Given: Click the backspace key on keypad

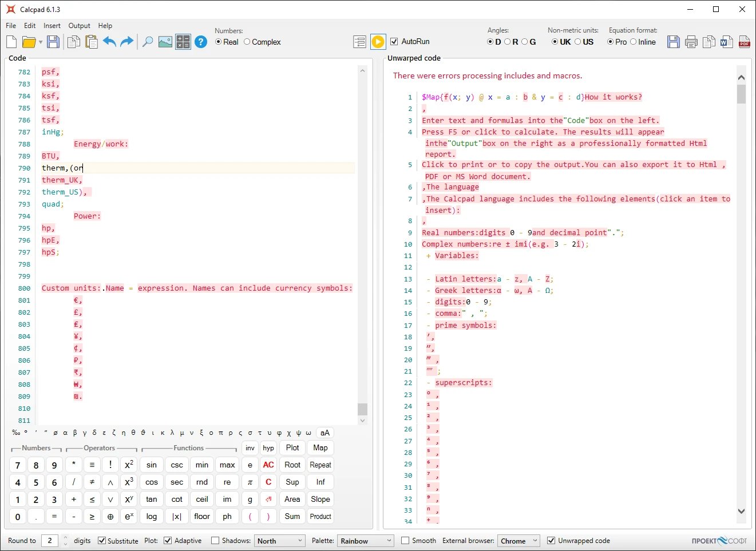Looking at the screenshot, I should (x=268, y=500).
